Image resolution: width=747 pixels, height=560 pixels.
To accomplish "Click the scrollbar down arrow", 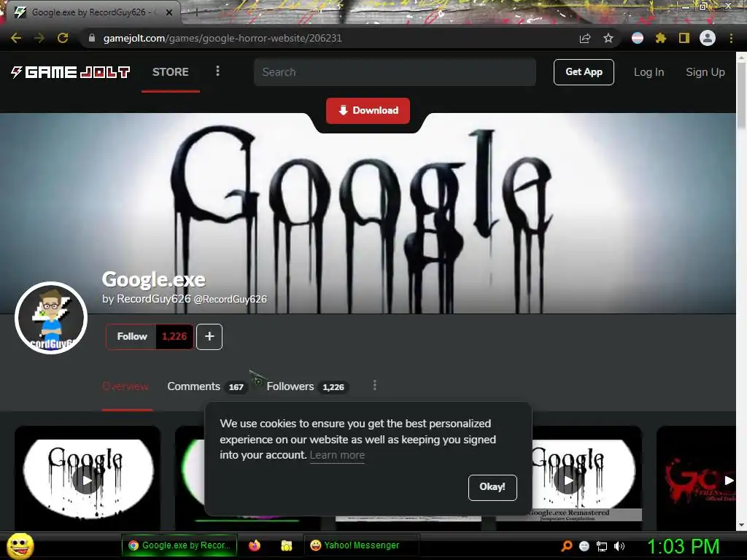I will 741,525.
